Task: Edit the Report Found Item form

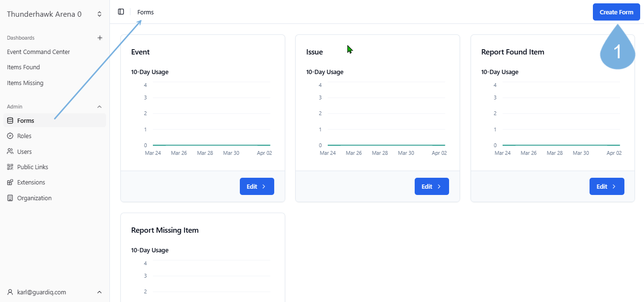Action: click(606, 186)
